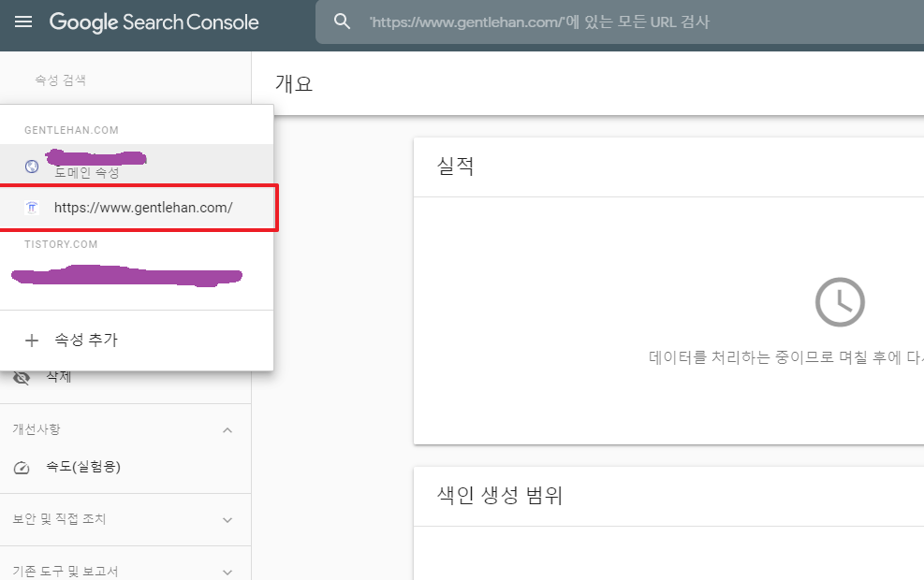This screenshot has height=580, width=924.
Task: Click the 데이터를 처리하는 중이므로 message
Action: pyautogui.click(x=786, y=357)
